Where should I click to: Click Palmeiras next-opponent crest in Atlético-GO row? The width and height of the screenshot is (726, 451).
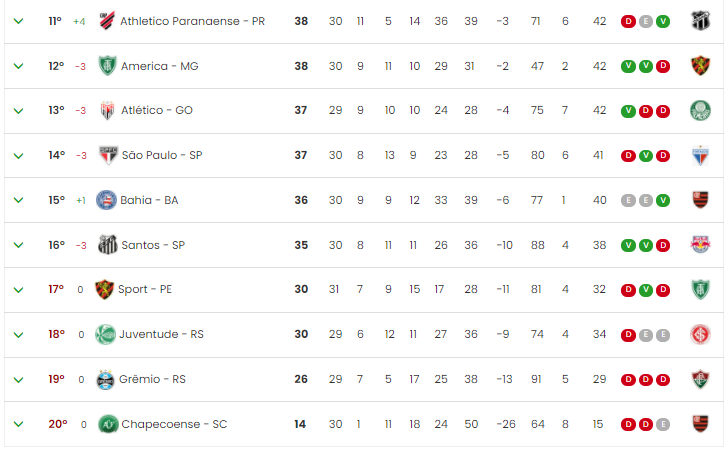[700, 111]
